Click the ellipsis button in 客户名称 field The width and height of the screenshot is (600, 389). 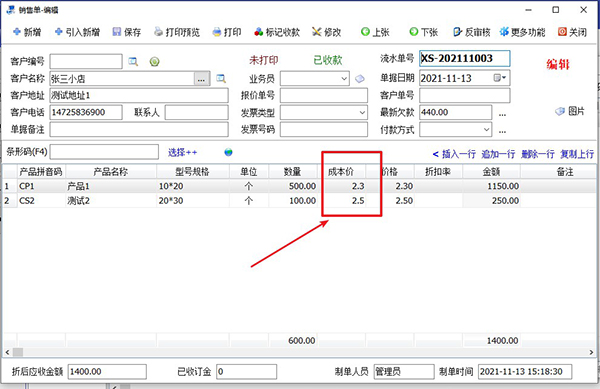[x=202, y=79]
